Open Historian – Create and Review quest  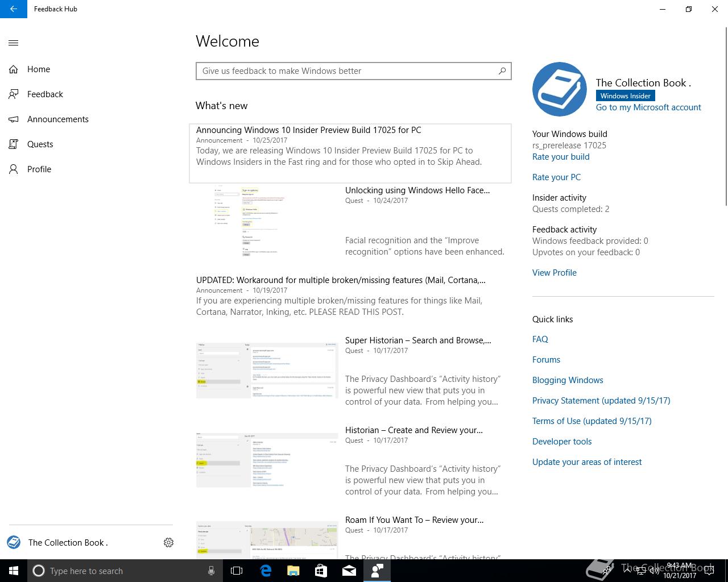point(414,430)
